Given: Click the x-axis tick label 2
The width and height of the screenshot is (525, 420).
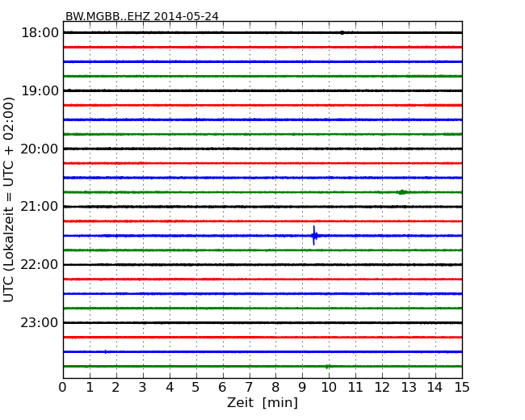Looking at the screenshot, I should pos(115,388).
